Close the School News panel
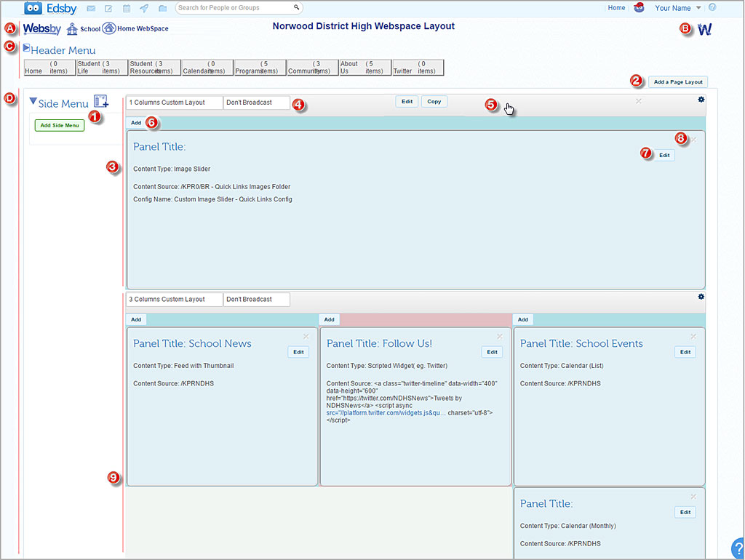This screenshot has width=745, height=560. click(x=306, y=336)
